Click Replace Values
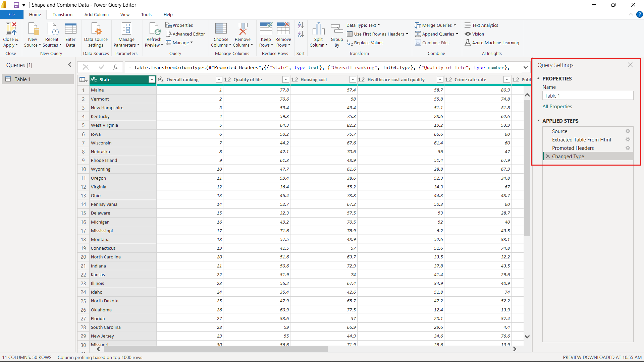 (365, 43)
